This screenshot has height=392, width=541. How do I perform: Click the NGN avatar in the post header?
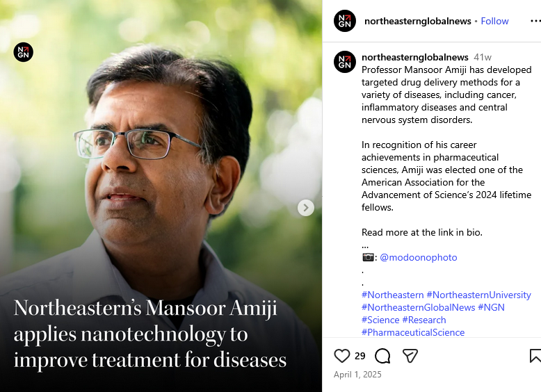click(x=345, y=21)
